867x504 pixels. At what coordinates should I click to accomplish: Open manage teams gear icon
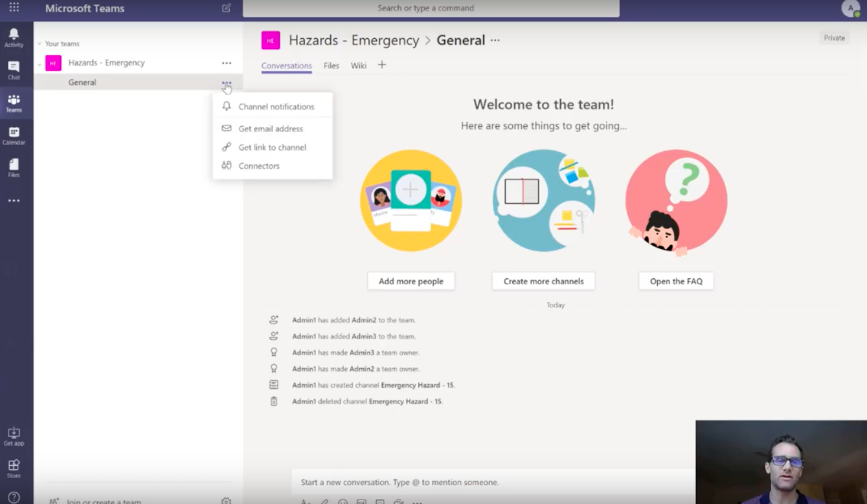[226, 501]
